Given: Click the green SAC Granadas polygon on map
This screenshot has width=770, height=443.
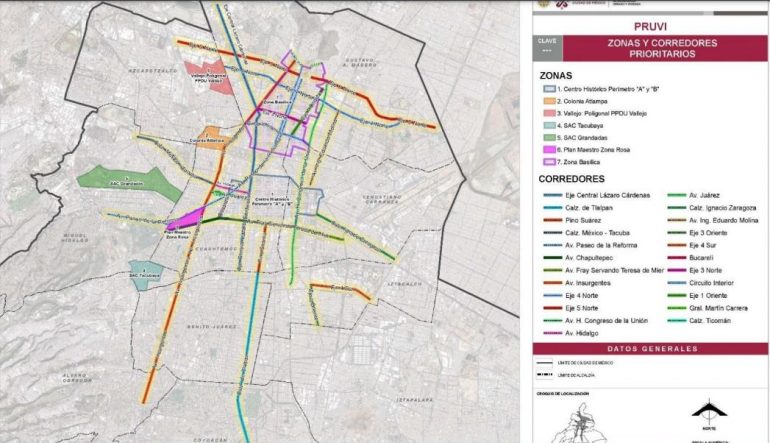Looking at the screenshot, I should pyautogui.click(x=130, y=183).
